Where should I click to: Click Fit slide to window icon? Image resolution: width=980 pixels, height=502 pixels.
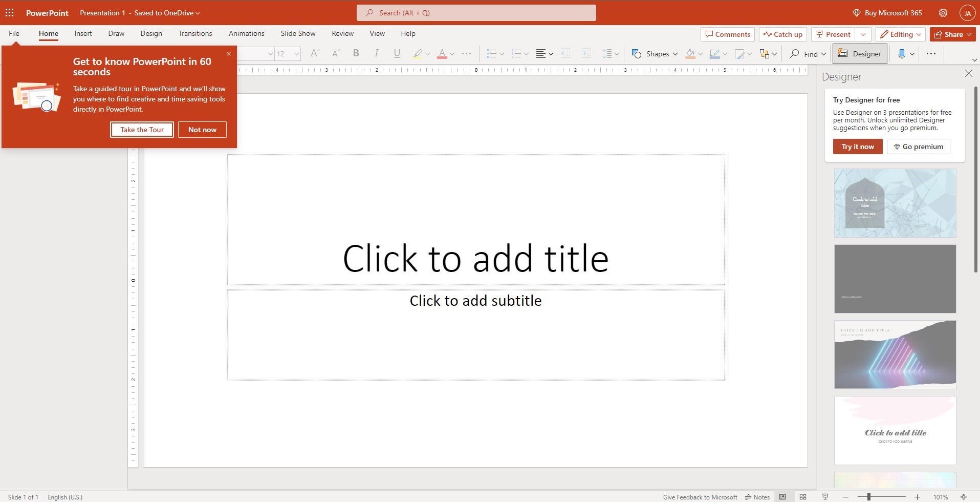click(963, 497)
